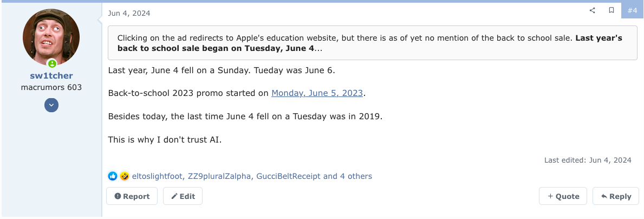This screenshot has width=644, height=219.
Task: Expand user details chevron under sw1tcher
Action: pos(51,105)
